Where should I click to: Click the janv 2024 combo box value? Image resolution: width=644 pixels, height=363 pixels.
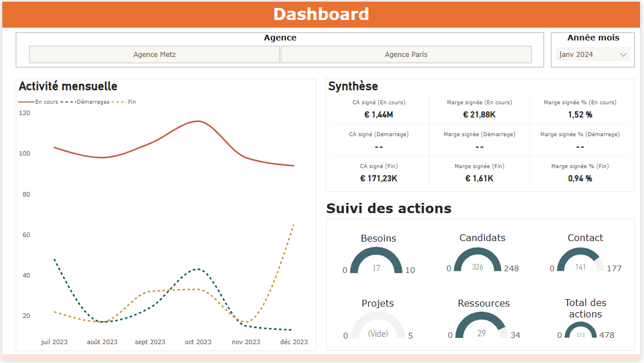(x=576, y=55)
